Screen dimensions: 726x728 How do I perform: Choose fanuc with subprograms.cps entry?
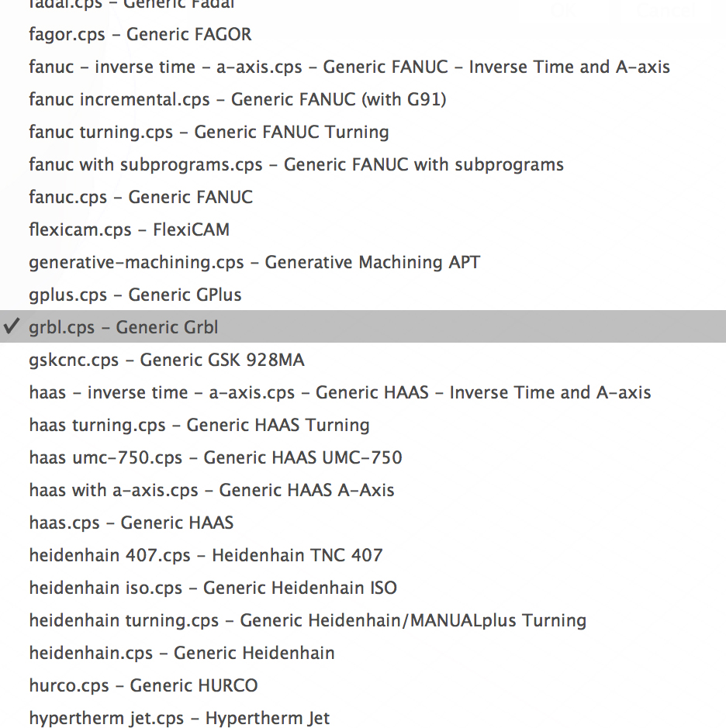296,164
